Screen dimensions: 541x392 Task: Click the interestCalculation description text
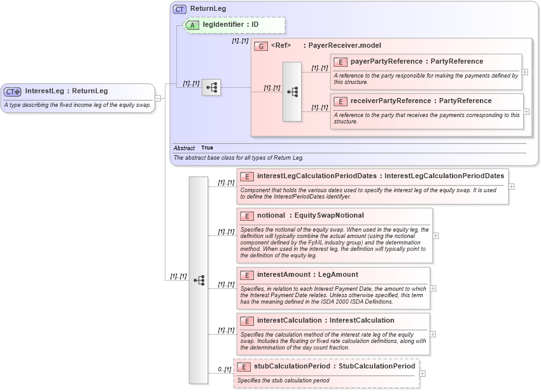point(333,341)
